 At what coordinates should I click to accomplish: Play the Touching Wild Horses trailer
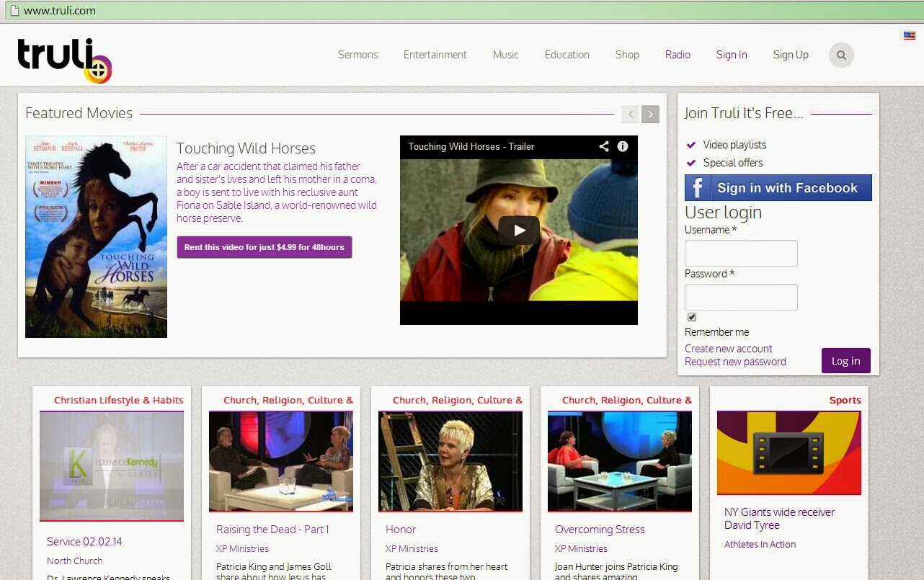tap(519, 231)
